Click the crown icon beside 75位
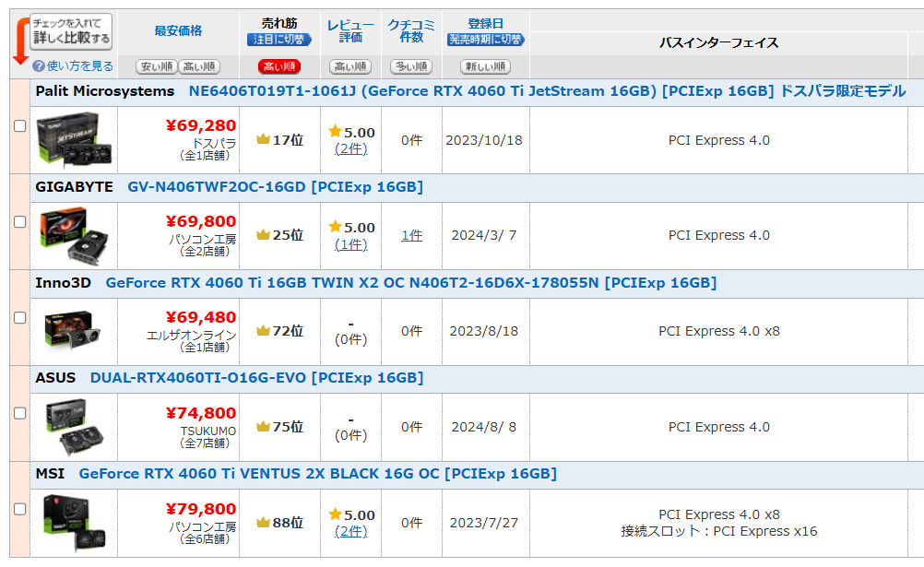The image size is (924, 567). coord(264,426)
